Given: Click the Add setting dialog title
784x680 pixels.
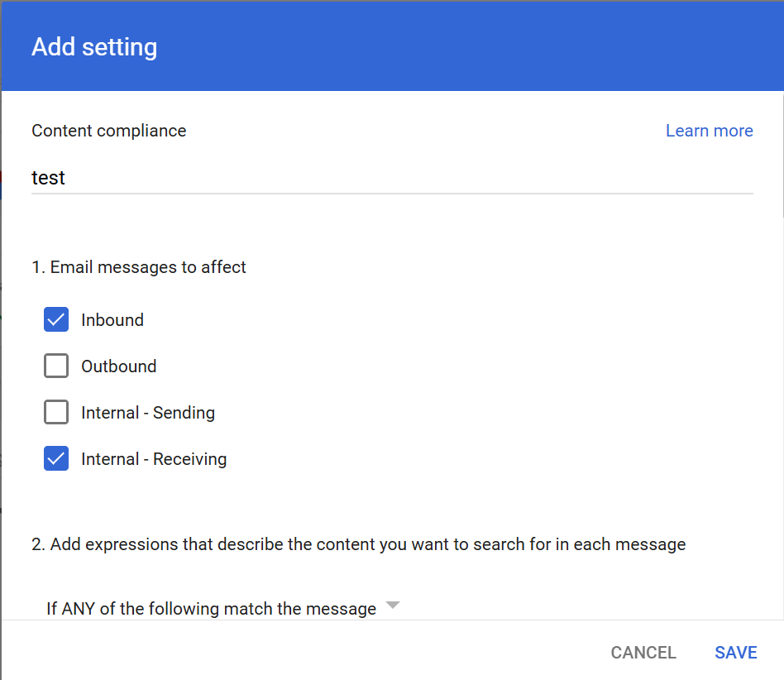Looking at the screenshot, I should click(94, 47).
